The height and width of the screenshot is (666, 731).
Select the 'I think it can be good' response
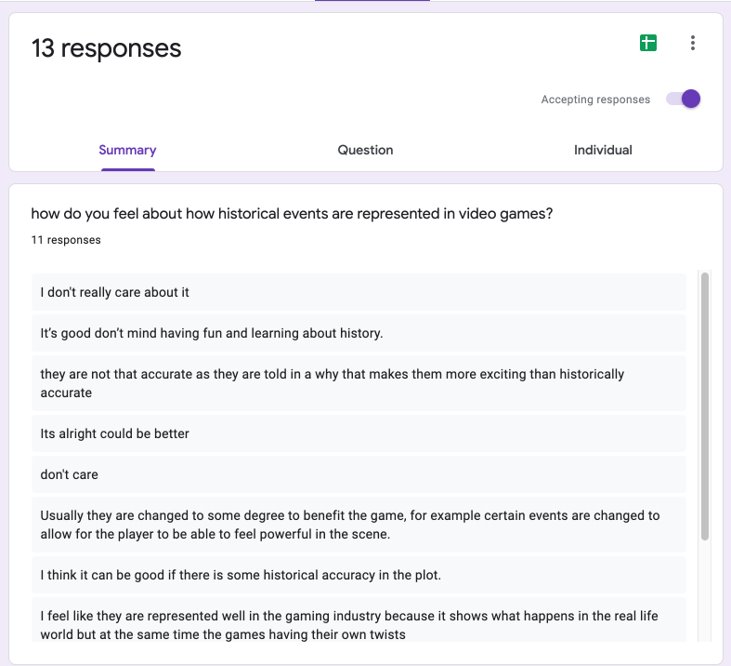click(359, 575)
